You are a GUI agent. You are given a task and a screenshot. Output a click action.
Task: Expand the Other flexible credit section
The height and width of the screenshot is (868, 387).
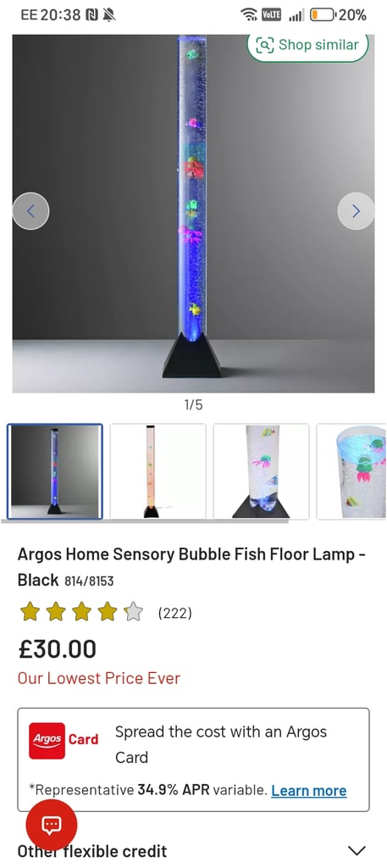193,850
